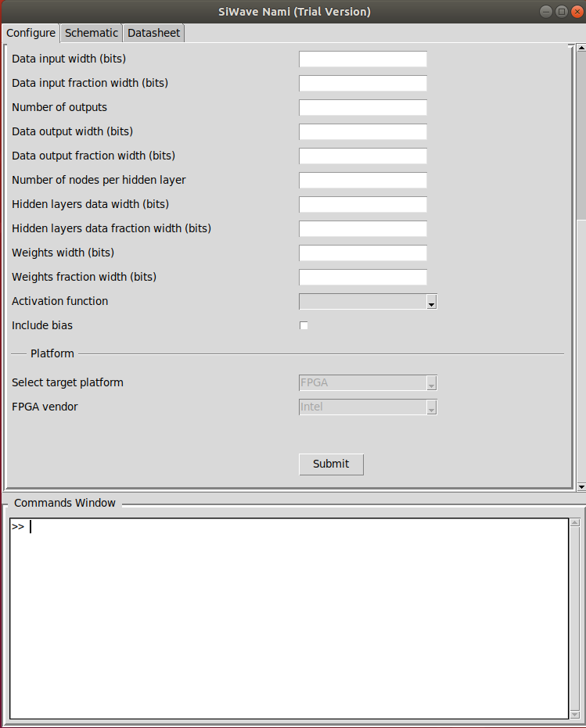The height and width of the screenshot is (728, 586).
Task: Enable the Include bias checkbox
Action: 304,325
